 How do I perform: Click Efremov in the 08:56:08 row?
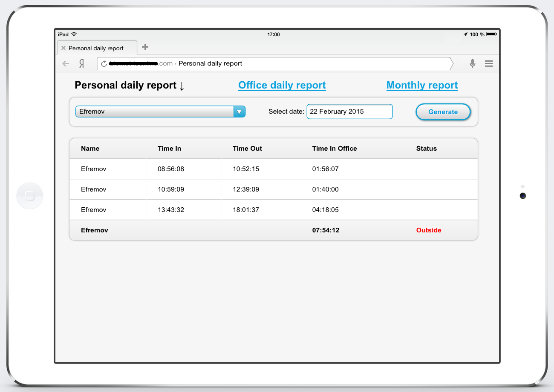coord(94,169)
